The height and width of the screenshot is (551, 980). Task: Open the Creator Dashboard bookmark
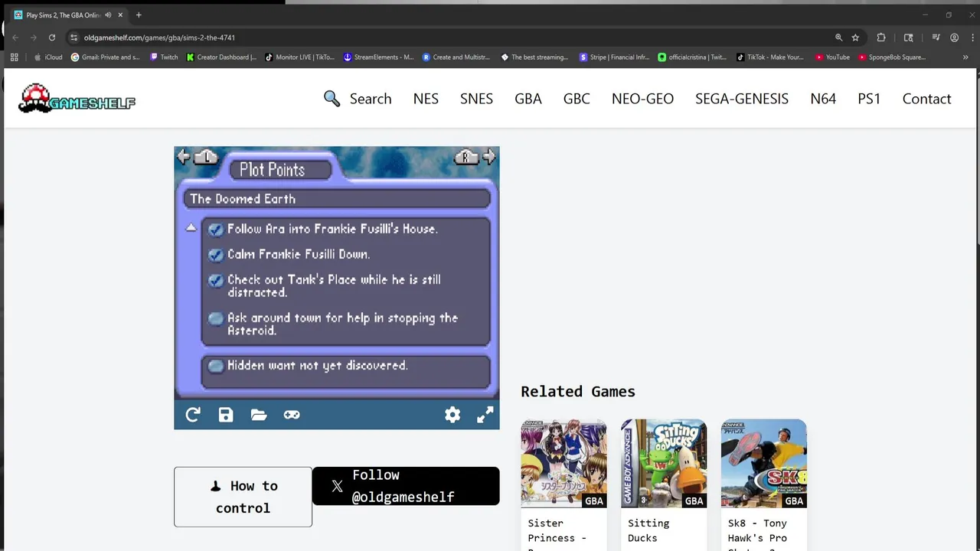coord(222,57)
